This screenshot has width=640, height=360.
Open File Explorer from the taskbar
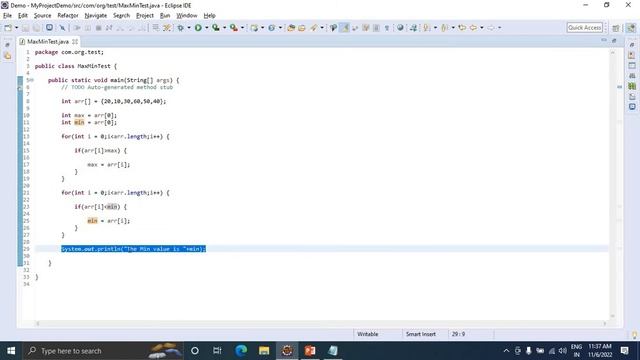coord(264,351)
